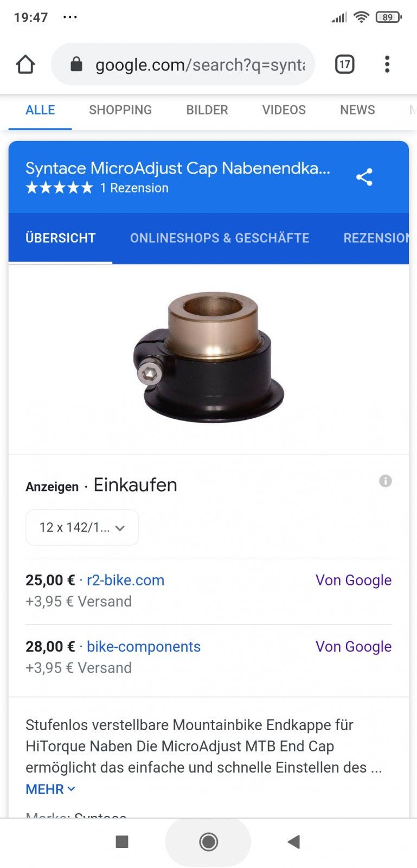The height and width of the screenshot is (868, 417).
Task: Open the VIDEOS search tab
Action: pyautogui.click(x=284, y=110)
